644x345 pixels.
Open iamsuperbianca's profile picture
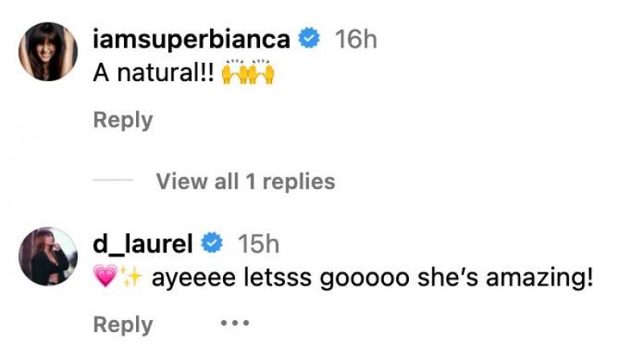click(47, 51)
